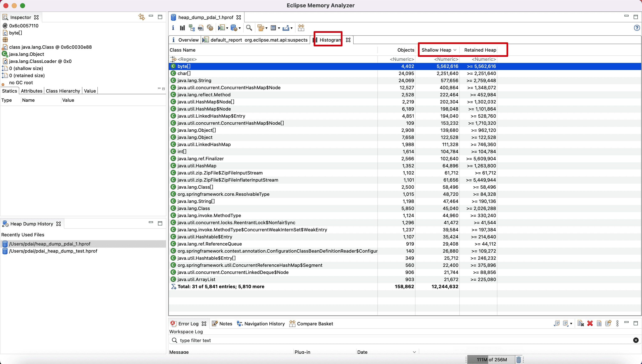Click the red Delete Log icon

coord(590,323)
